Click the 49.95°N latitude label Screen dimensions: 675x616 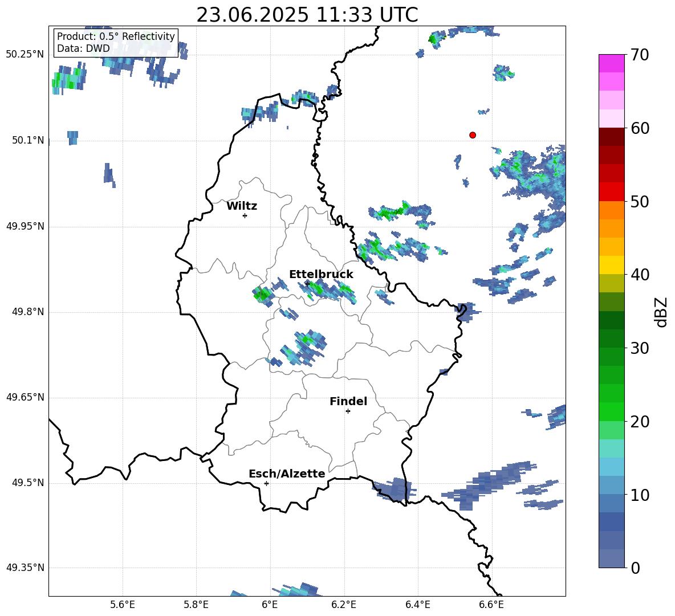click(25, 226)
